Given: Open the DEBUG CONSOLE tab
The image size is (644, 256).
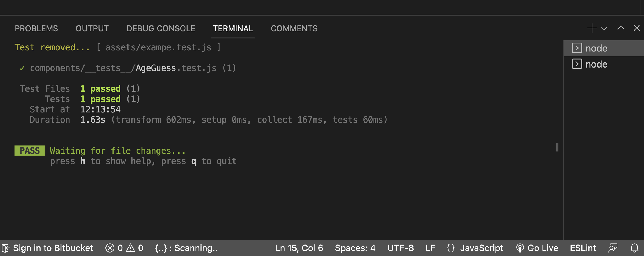Looking at the screenshot, I should 161,28.
